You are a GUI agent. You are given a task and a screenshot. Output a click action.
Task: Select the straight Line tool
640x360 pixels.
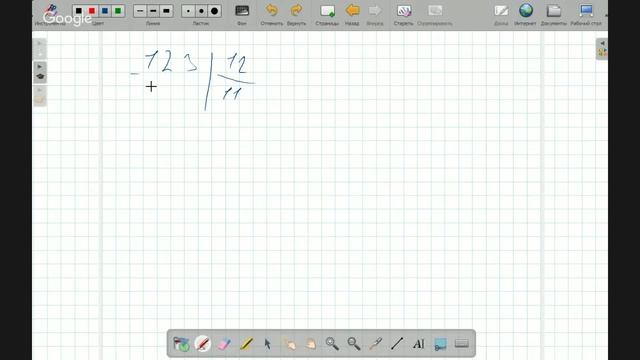click(397, 344)
